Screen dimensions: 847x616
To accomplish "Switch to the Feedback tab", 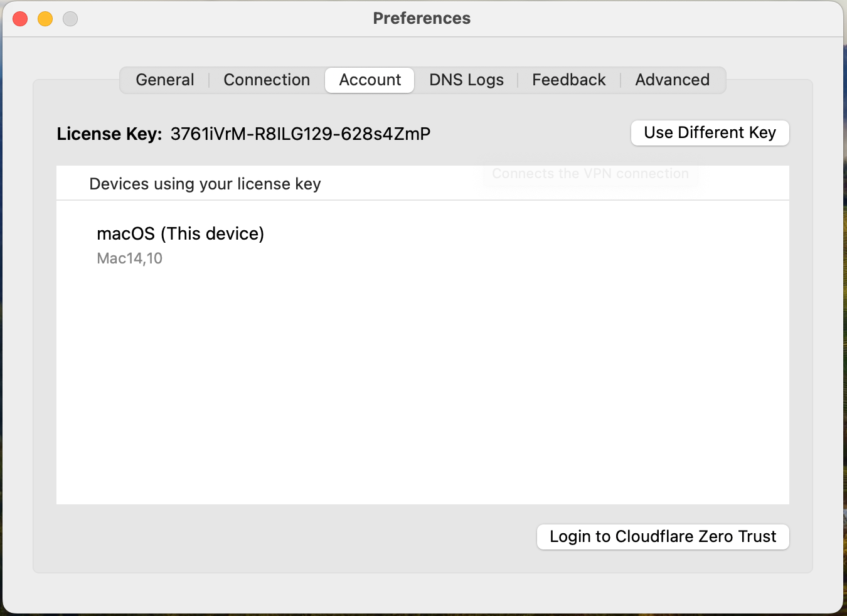I will coord(568,80).
